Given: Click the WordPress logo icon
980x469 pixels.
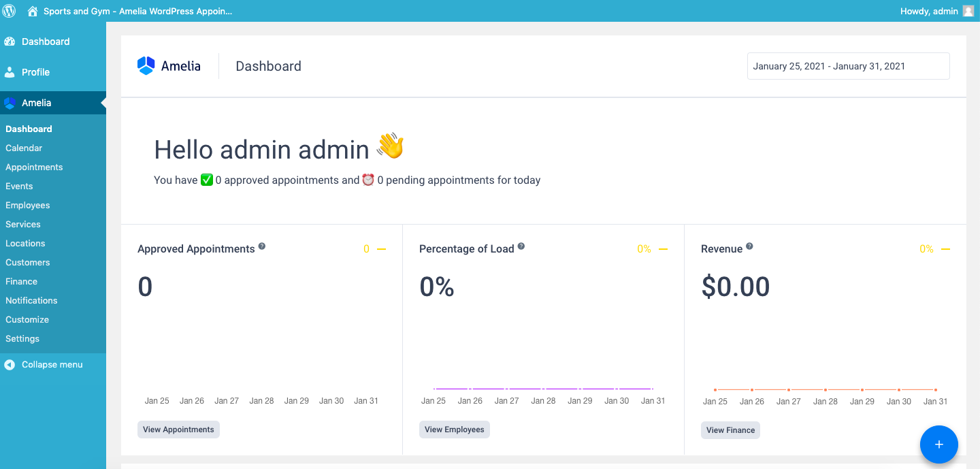Looking at the screenshot, I should coord(11,11).
